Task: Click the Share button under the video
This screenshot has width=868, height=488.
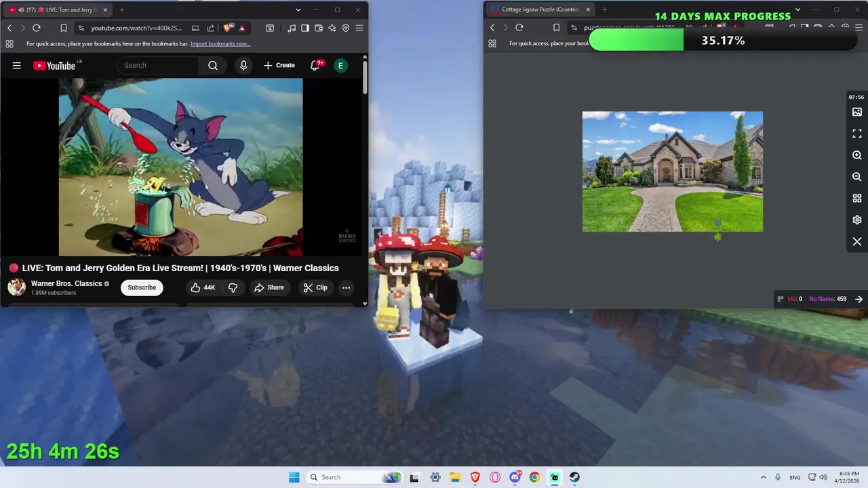Action: [269, 287]
